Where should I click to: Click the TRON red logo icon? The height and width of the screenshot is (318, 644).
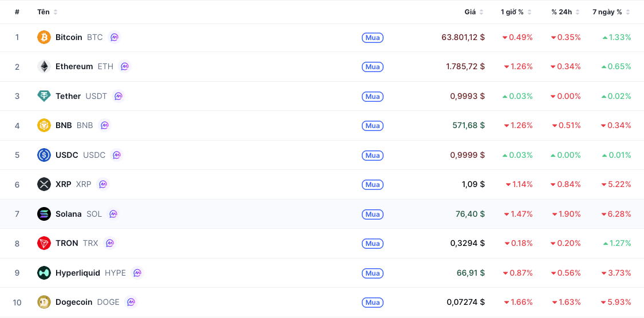pyautogui.click(x=44, y=243)
